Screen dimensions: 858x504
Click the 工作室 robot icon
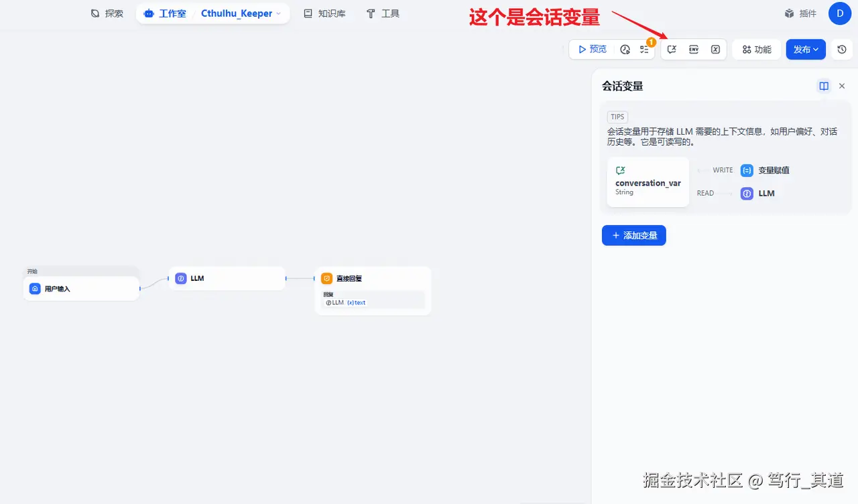pos(149,13)
